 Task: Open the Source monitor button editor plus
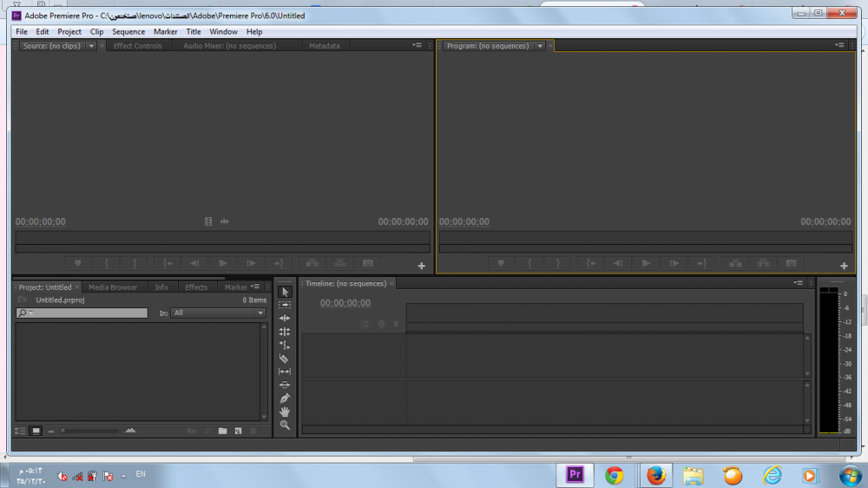point(422,266)
